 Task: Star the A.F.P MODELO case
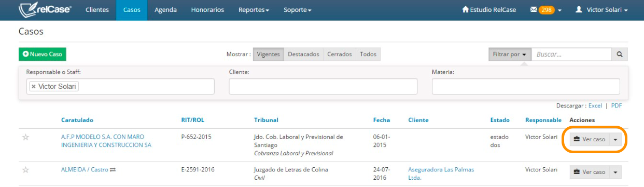tap(25, 138)
